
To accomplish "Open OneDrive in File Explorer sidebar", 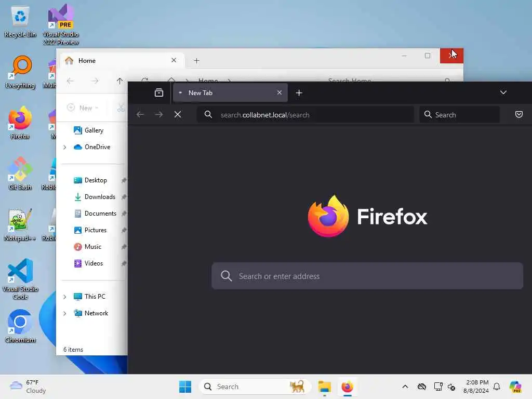I will [92, 147].
